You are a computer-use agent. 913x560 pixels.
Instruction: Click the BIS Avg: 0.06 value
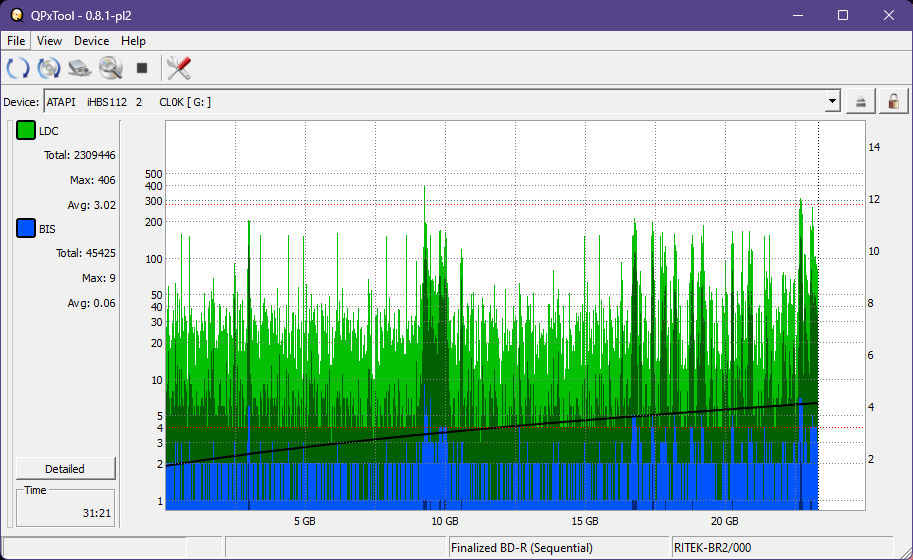coord(91,303)
